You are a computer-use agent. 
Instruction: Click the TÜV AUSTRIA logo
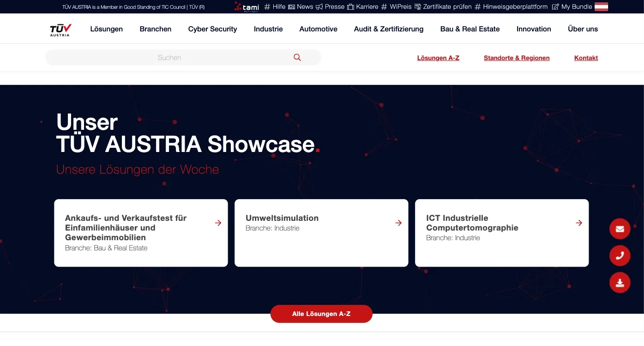coord(60,29)
